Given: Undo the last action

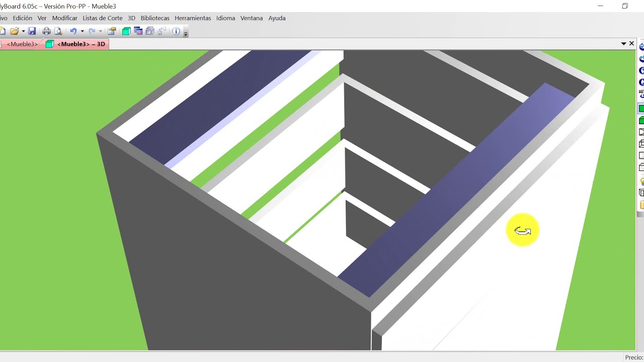Looking at the screenshot, I should click(x=73, y=31).
